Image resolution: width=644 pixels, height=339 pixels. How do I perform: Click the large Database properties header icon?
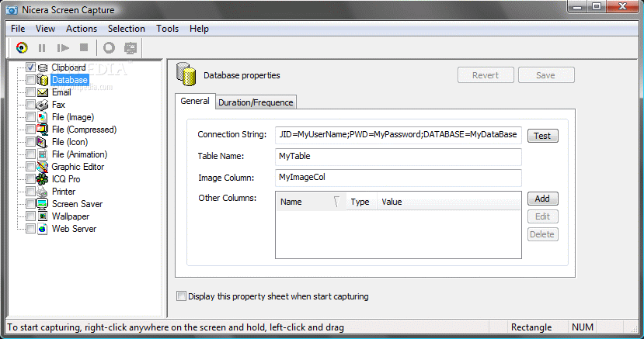coord(186,74)
